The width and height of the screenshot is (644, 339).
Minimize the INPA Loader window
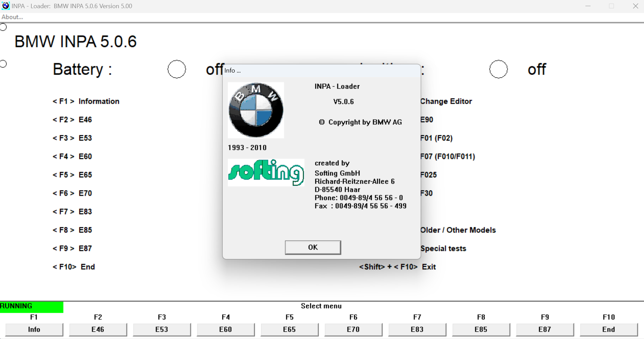pos(588,6)
